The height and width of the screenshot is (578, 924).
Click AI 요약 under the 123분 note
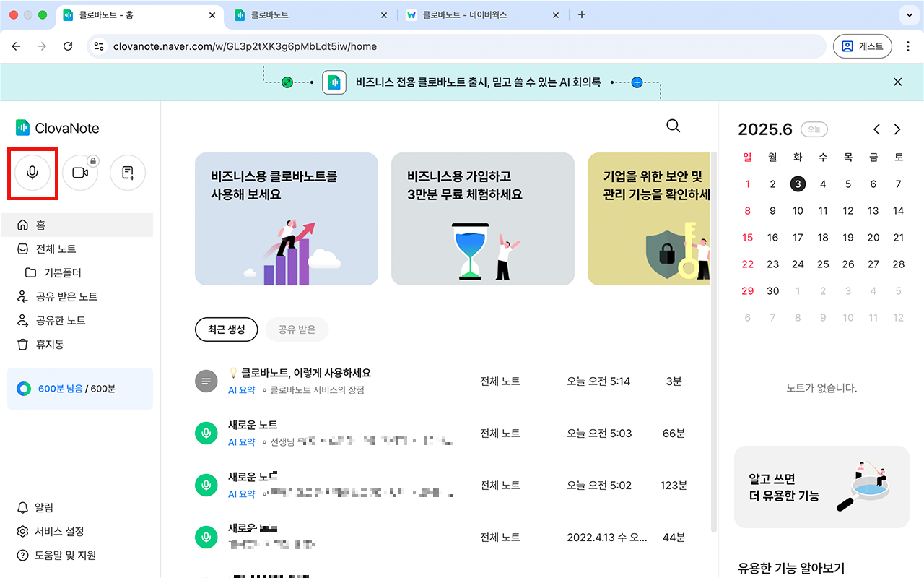[x=242, y=494]
